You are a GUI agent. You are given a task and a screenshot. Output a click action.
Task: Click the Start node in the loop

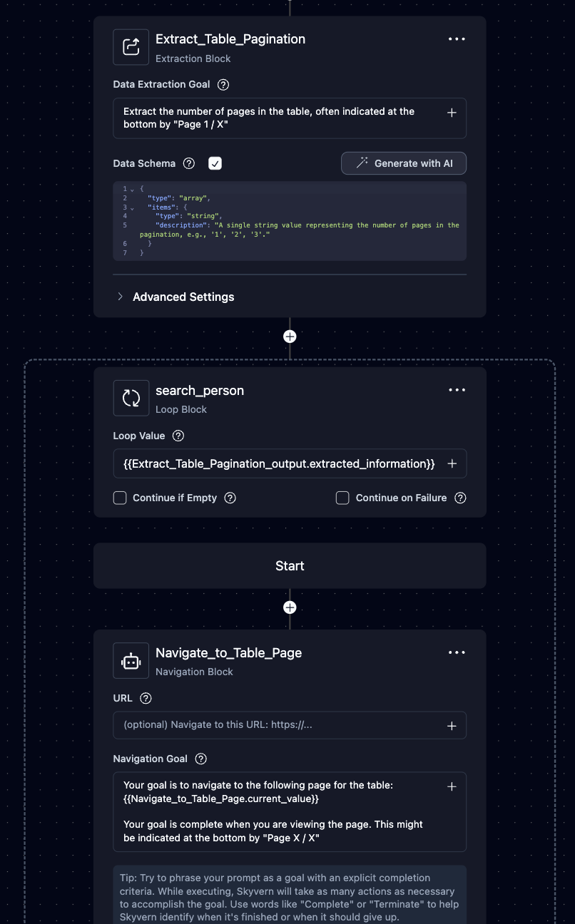[x=290, y=566]
